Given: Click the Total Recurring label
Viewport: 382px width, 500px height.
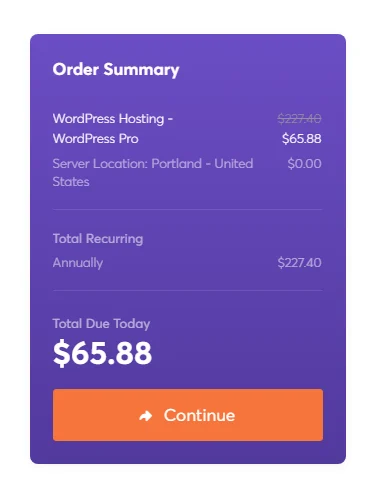Looking at the screenshot, I should pyautogui.click(x=98, y=239).
